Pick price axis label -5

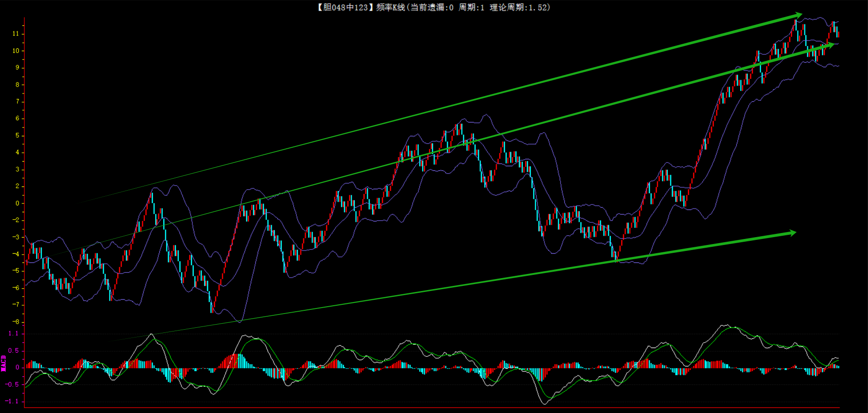[16, 271]
